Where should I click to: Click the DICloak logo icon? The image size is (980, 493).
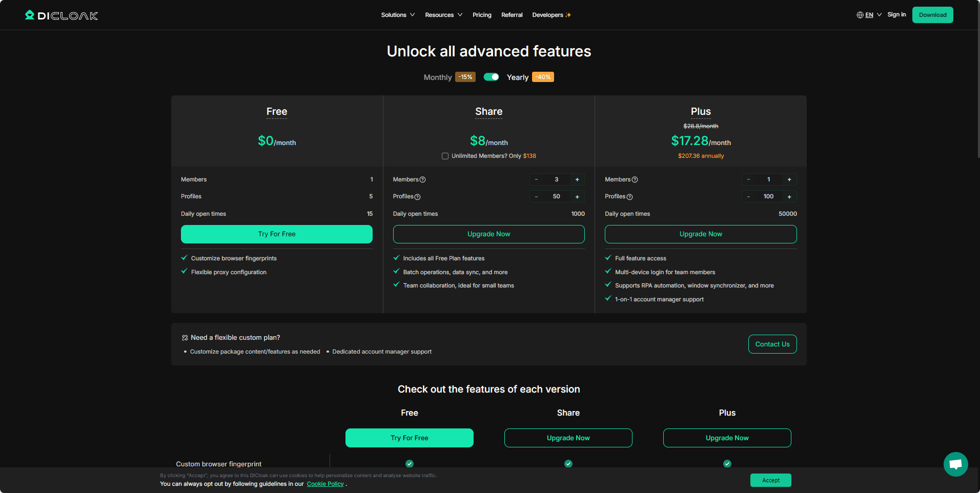pos(30,15)
